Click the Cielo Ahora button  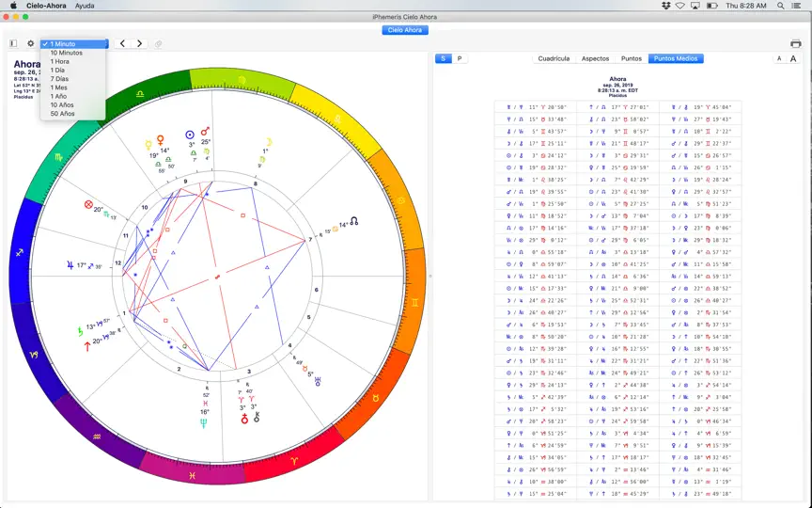[x=405, y=30]
